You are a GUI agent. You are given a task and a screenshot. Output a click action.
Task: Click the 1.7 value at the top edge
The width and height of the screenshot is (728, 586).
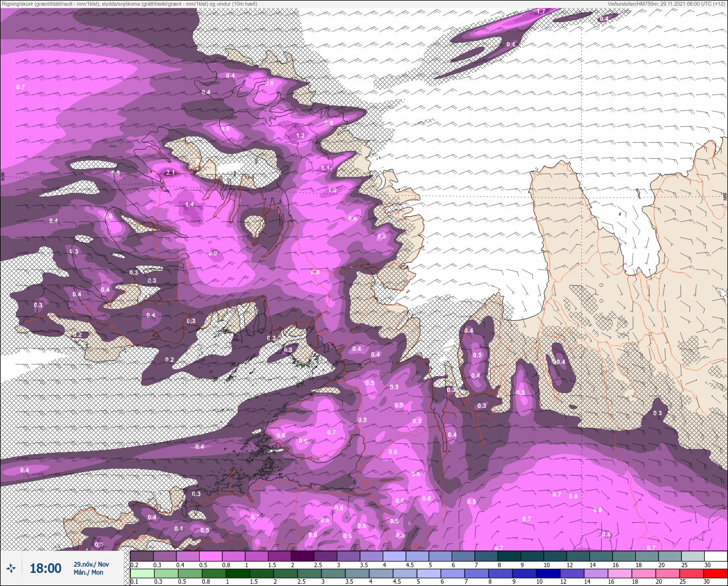pos(541,11)
